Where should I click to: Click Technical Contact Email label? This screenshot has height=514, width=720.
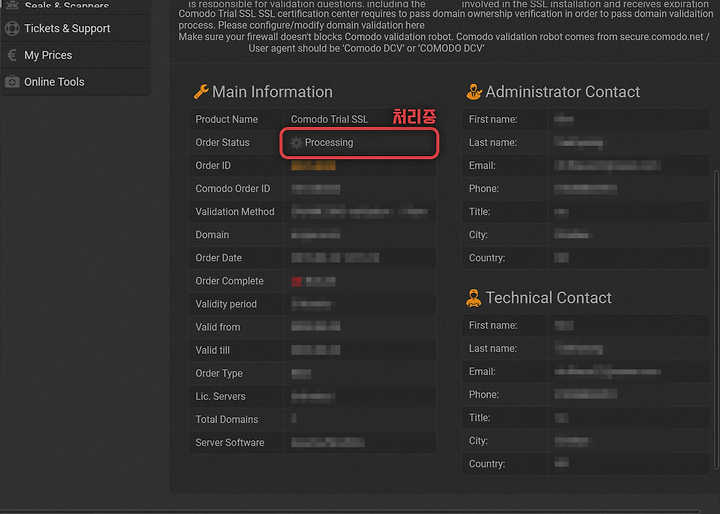tap(482, 372)
